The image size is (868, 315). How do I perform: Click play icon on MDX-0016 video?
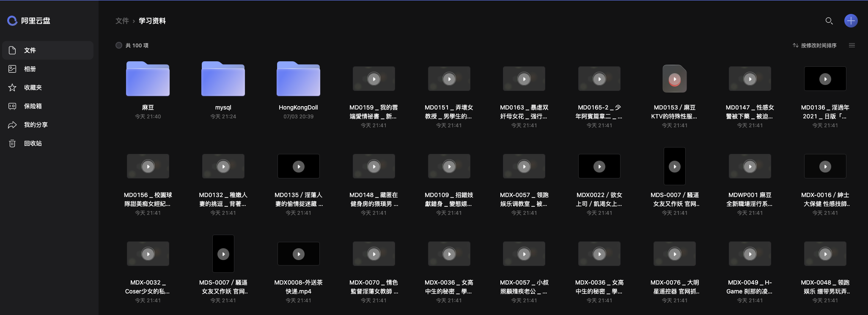pyautogui.click(x=825, y=166)
